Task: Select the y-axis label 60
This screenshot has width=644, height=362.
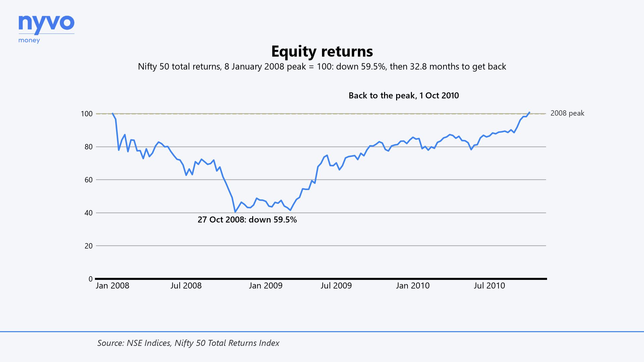Action: click(89, 180)
